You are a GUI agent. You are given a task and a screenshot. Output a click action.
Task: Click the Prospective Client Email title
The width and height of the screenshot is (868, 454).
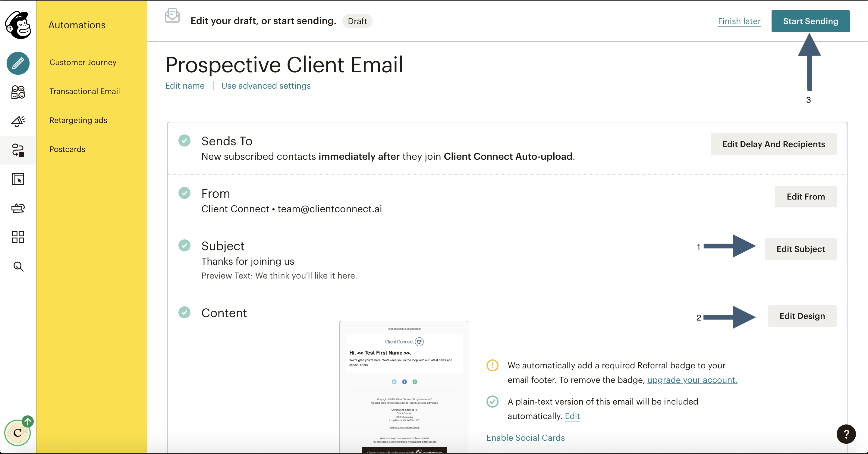pos(284,65)
